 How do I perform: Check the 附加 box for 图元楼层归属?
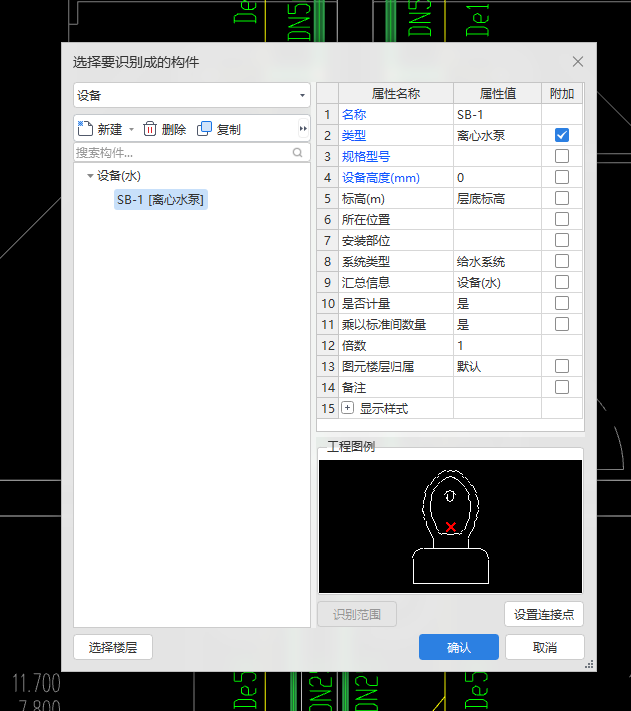(562, 366)
